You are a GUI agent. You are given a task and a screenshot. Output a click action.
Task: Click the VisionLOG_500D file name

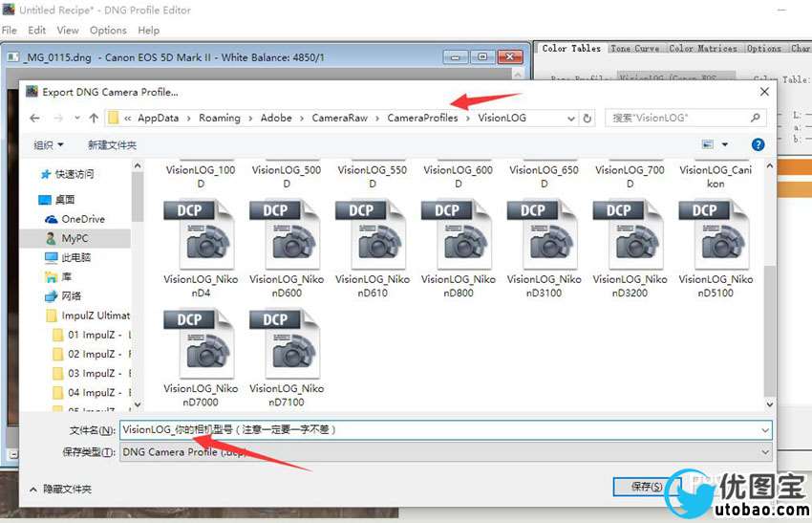tap(287, 177)
